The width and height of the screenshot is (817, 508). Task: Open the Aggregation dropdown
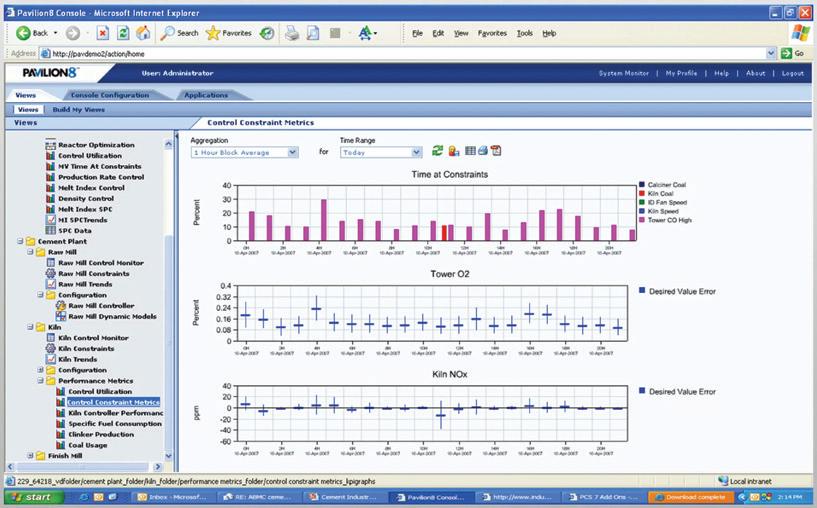point(244,152)
